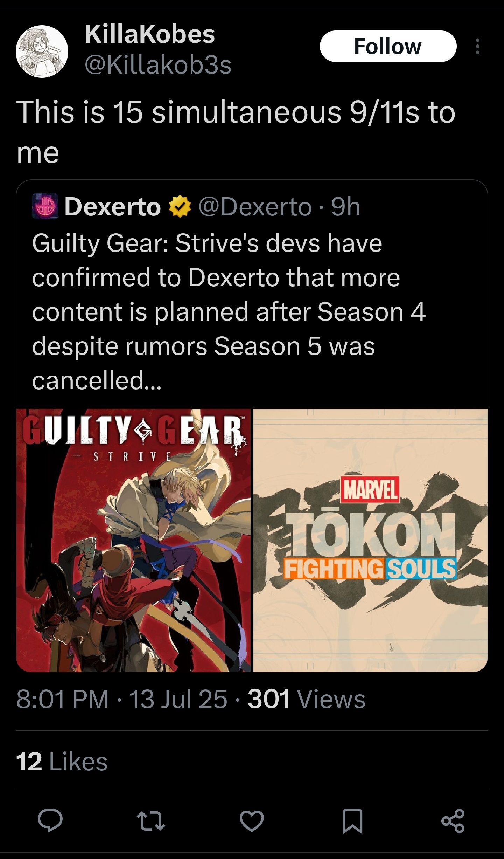Open the share icon

click(x=453, y=821)
